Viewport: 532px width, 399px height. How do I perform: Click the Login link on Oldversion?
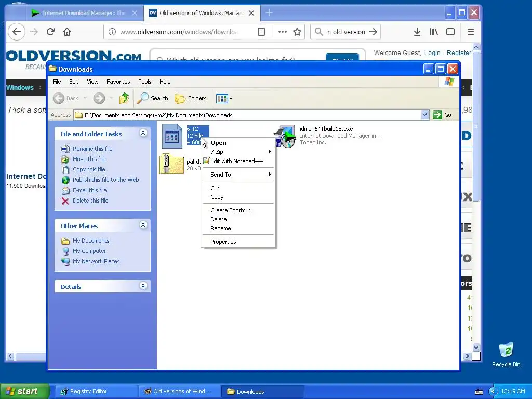[432, 53]
